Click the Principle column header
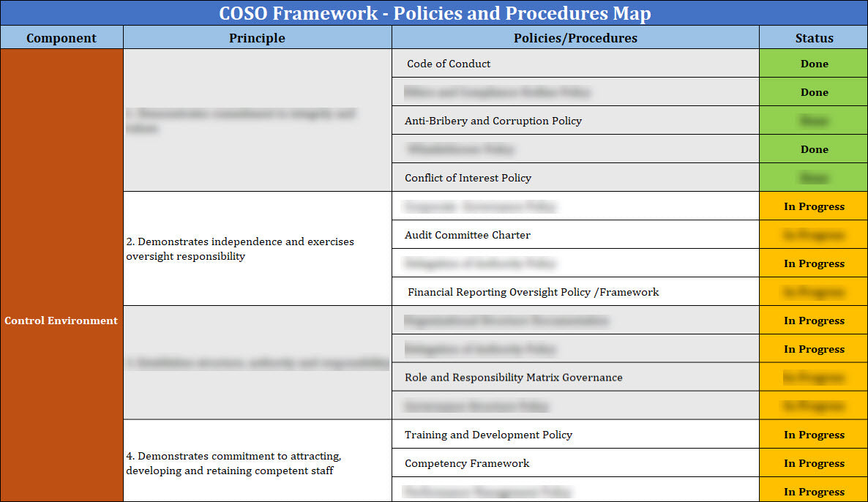The height and width of the screenshot is (502, 868). tap(257, 37)
